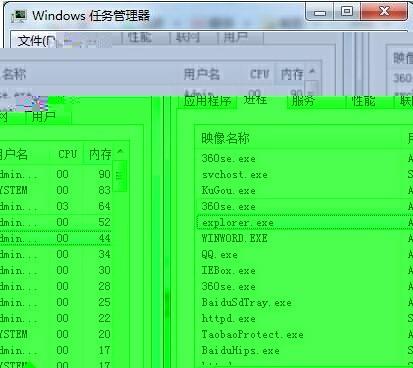Click scroll-up arrow beside faded 内存 header
413x368 pixels.
pos(312,71)
